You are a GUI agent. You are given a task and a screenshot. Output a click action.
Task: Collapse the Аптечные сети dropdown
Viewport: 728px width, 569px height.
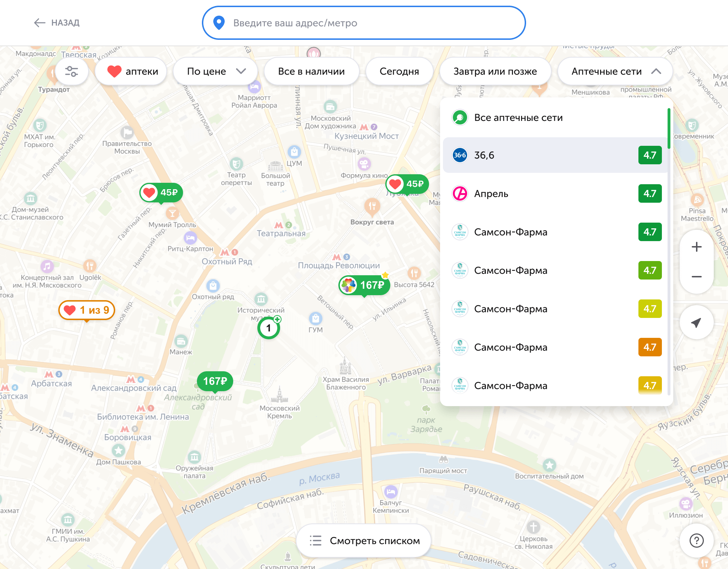615,71
